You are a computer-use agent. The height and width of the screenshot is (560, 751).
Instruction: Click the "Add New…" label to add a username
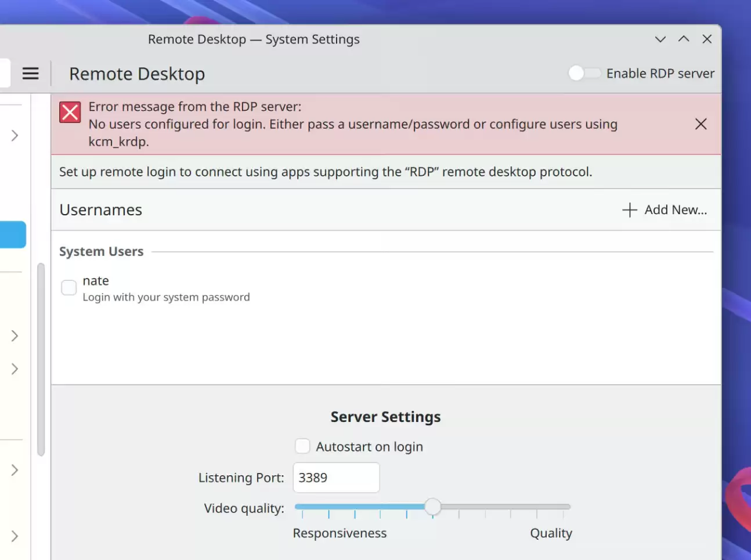pos(676,209)
